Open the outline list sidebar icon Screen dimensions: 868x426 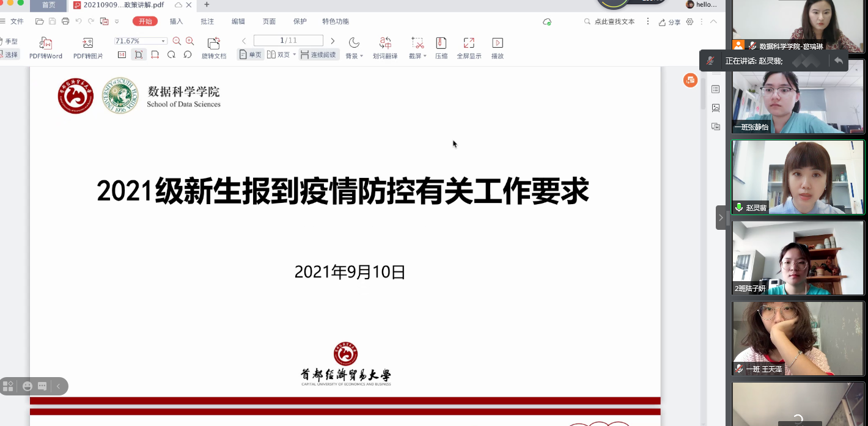coord(716,89)
